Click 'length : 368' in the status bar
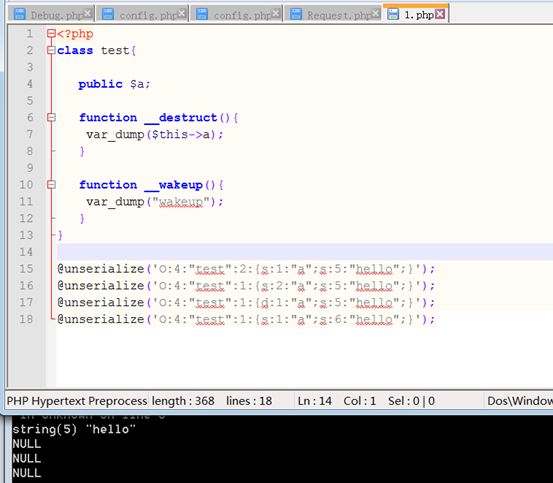The height and width of the screenshot is (483, 553). (x=183, y=401)
